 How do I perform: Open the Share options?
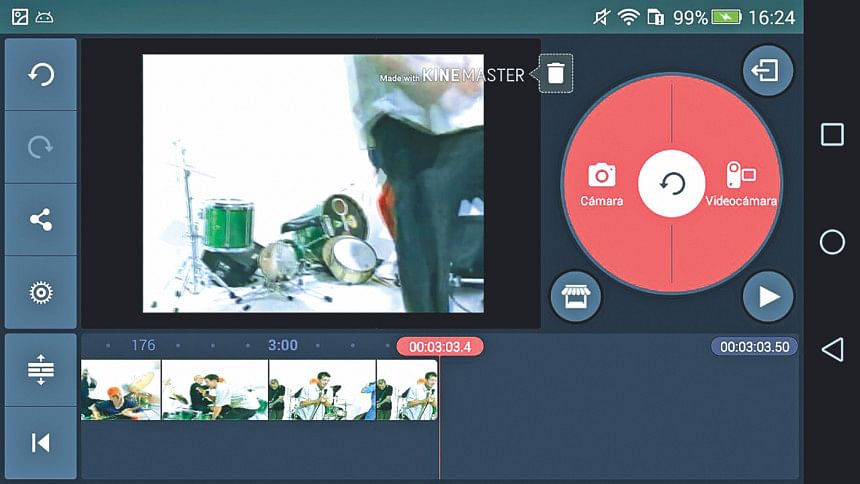(41, 220)
